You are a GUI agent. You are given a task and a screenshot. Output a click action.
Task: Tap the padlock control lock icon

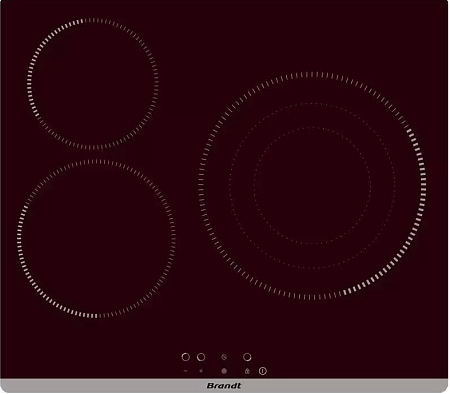click(x=247, y=371)
